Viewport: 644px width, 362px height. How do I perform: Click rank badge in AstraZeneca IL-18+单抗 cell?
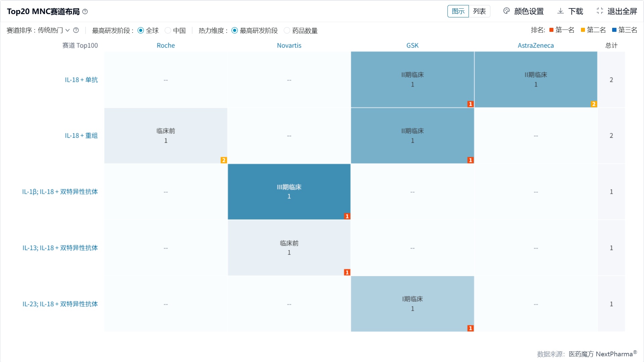[594, 104]
